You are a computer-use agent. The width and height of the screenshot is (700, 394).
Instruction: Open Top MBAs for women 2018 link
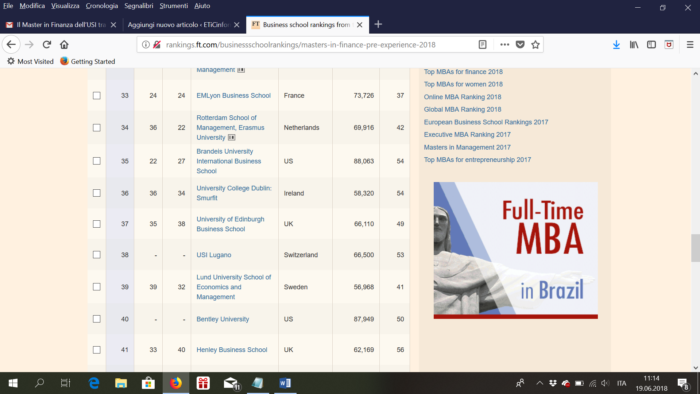point(463,84)
